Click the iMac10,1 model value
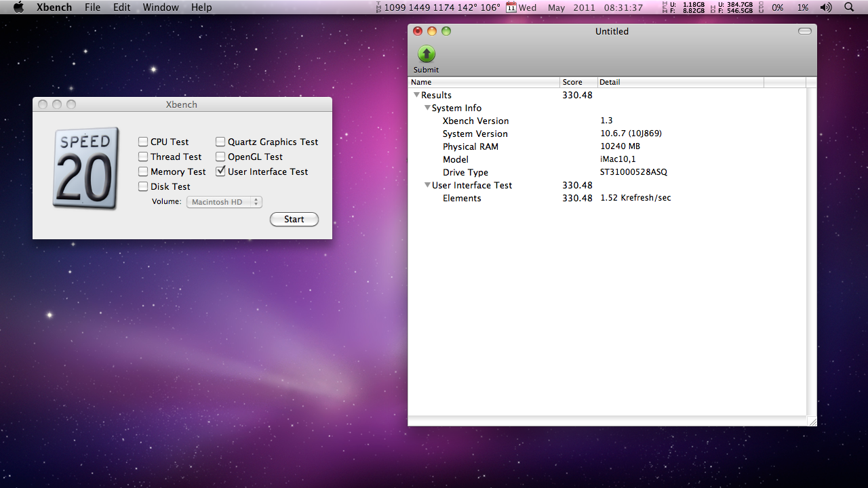The height and width of the screenshot is (488, 868). click(x=618, y=159)
